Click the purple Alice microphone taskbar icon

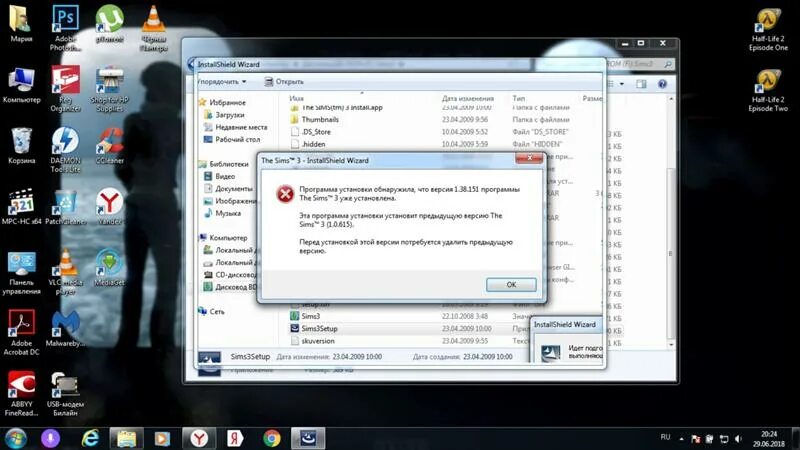coord(50,438)
